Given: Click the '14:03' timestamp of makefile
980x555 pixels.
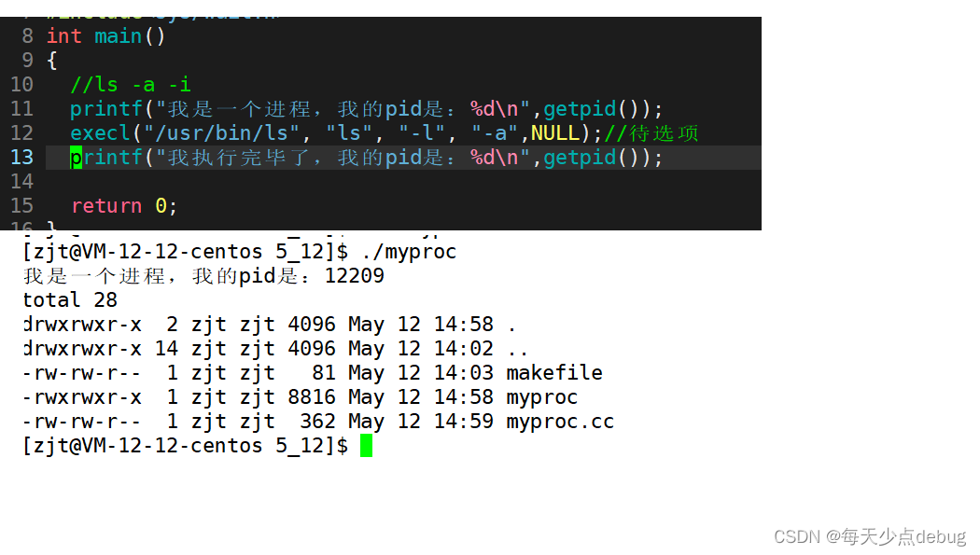Looking at the screenshot, I should 464,373.
